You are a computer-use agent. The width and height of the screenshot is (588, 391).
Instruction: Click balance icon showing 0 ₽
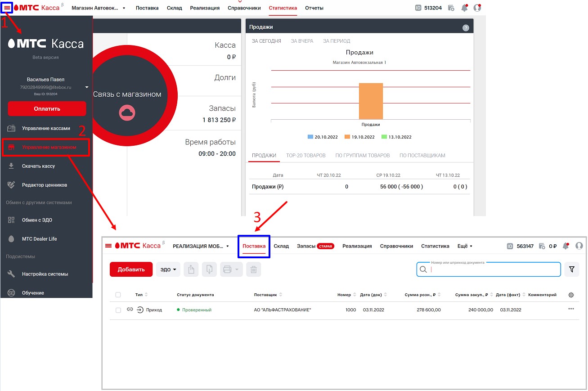[x=542, y=246]
